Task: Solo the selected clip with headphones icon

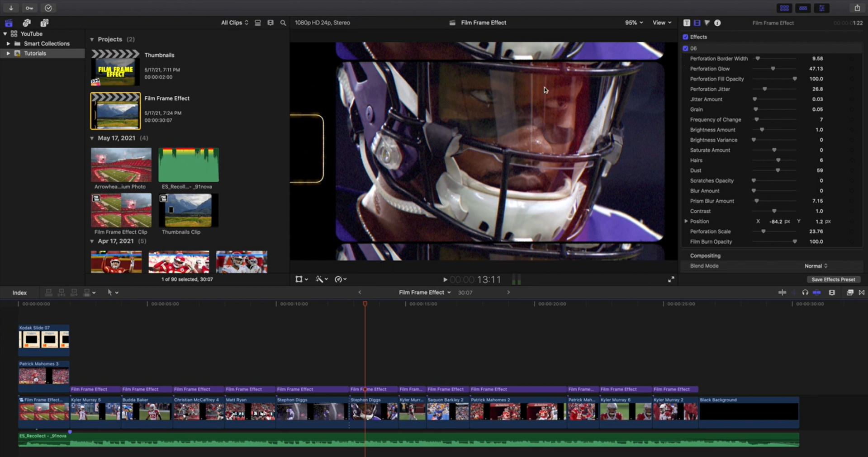Action: click(805, 292)
